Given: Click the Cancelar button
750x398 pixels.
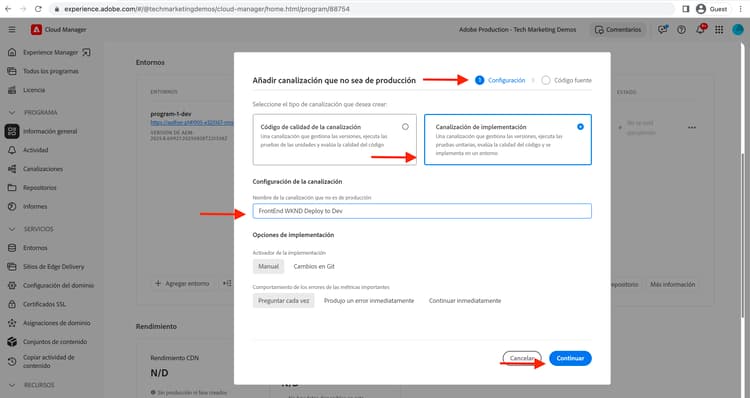Looking at the screenshot, I should (x=522, y=358).
